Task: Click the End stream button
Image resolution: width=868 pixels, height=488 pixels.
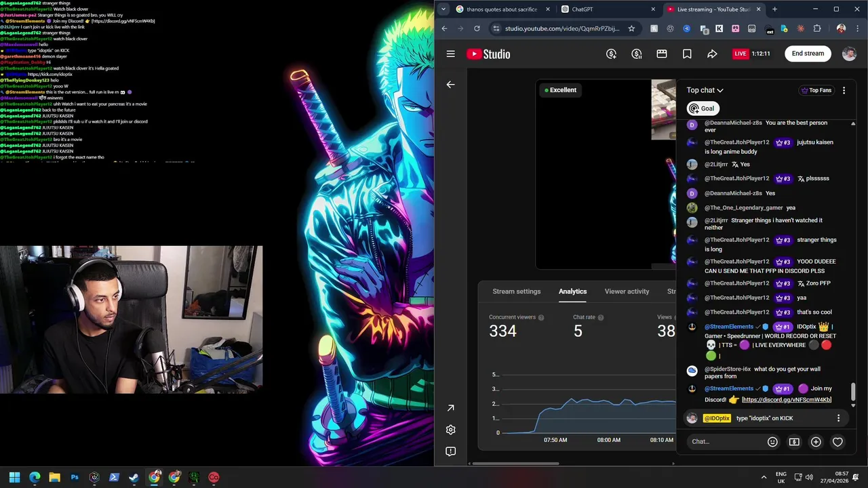Action: tap(808, 54)
